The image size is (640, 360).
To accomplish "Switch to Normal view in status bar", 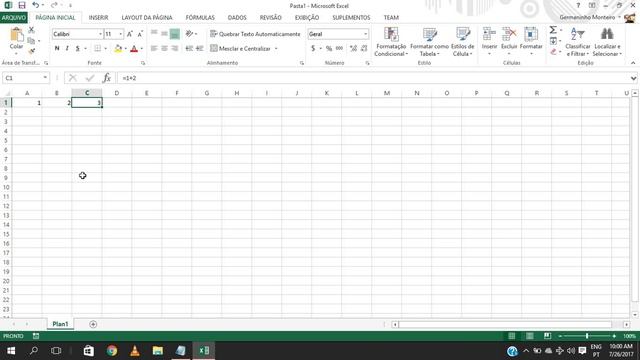I will click(x=511, y=336).
